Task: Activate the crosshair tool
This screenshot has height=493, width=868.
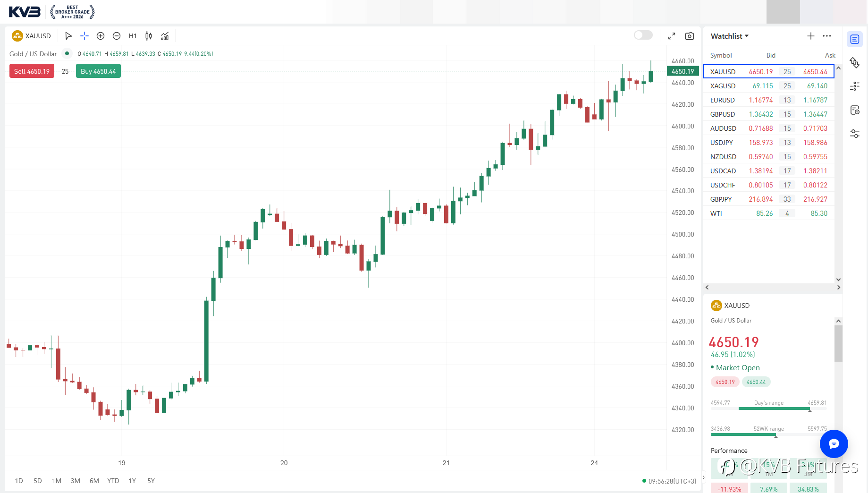Action: pyautogui.click(x=84, y=36)
